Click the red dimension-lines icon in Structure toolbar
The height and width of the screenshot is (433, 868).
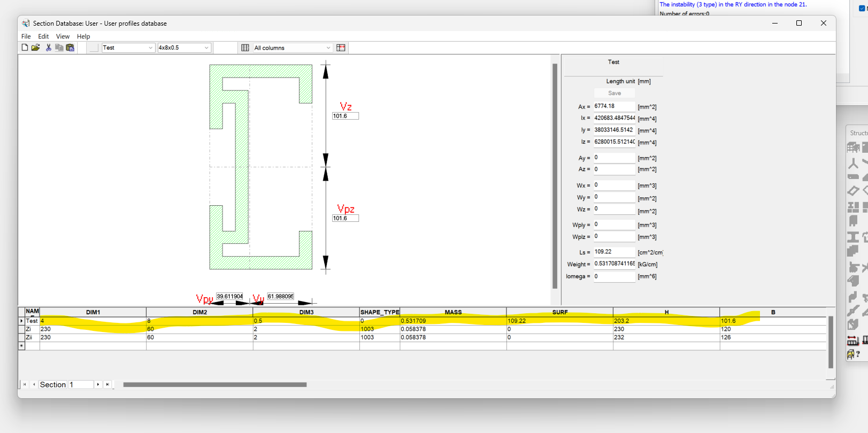click(853, 340)
